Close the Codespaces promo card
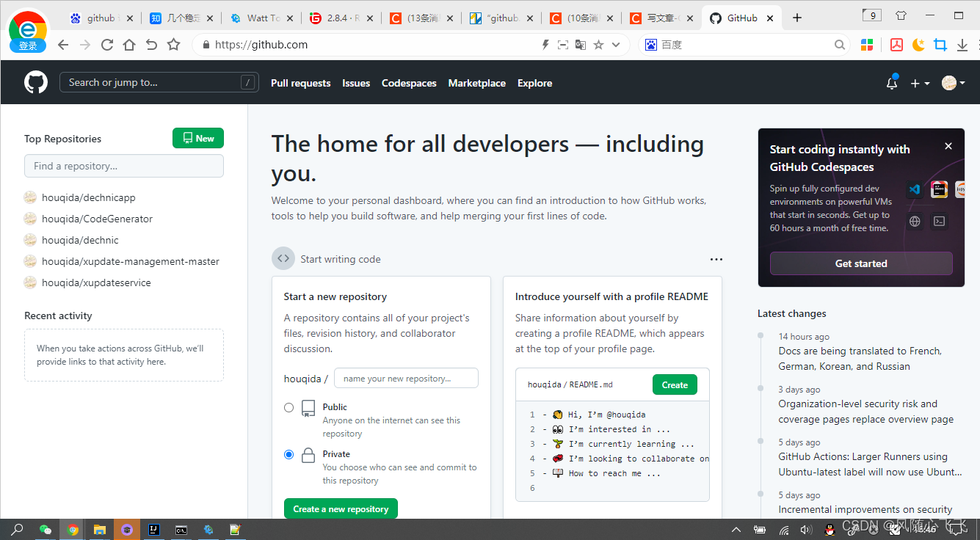The height and width of the screenshot is (540, 980). click(x=948, y=146)
